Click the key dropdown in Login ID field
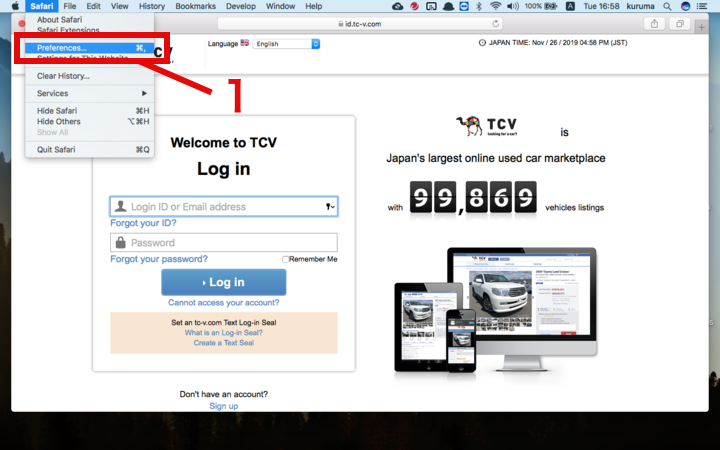The image size is (720, 450). click(x=330, y=207)
